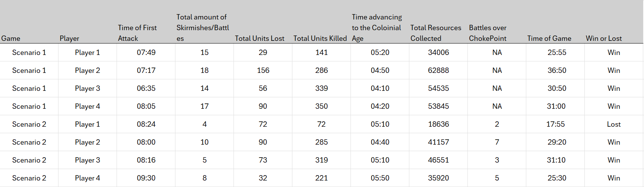Image resolution: width=644 pixels, height=187 pixels.
Task: Select the game time cell 36:50
Action: [x=557, y=70]
